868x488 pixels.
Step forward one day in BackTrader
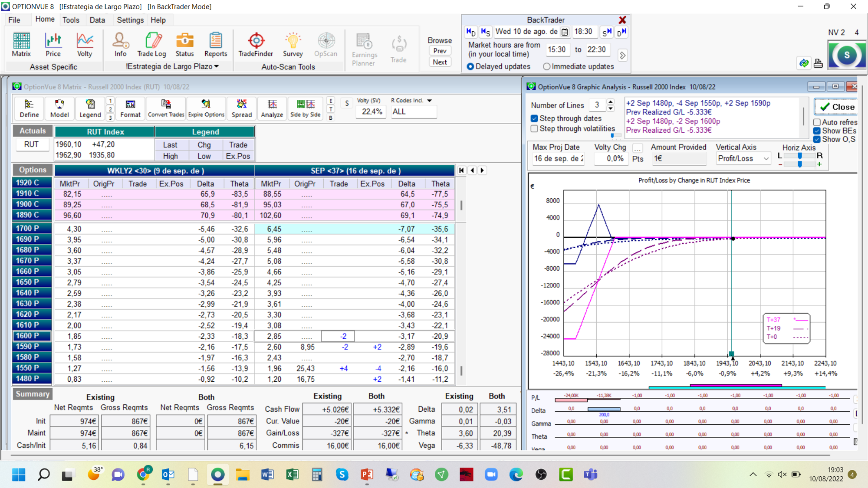pos(621,32)
